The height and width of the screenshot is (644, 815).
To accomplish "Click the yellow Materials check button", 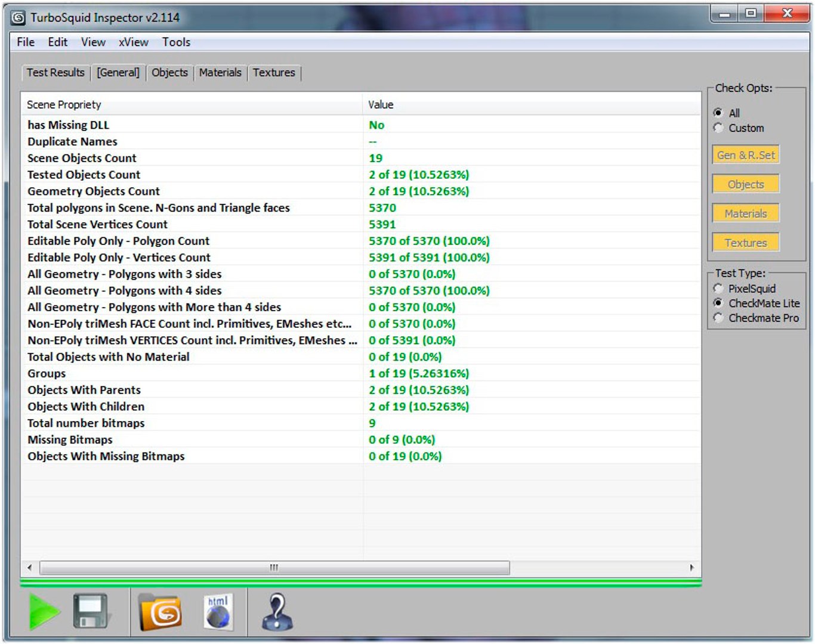I will pyautogui.click(x=746, y=213).
